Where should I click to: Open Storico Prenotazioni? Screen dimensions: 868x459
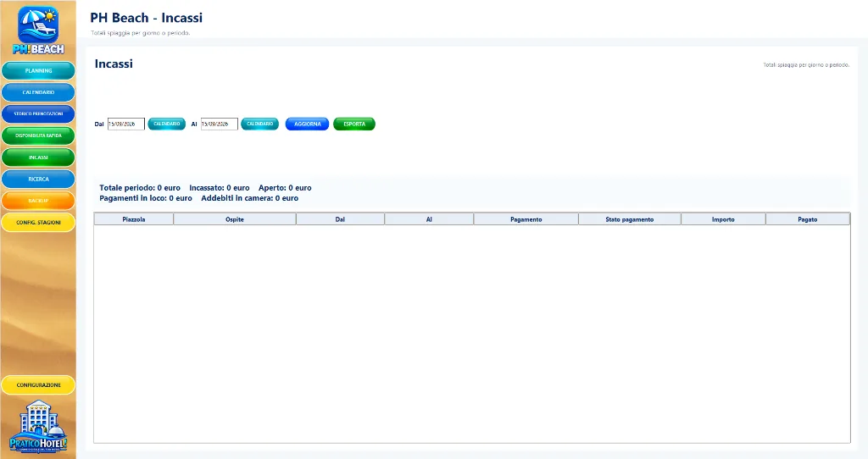(x=38, y=114)
